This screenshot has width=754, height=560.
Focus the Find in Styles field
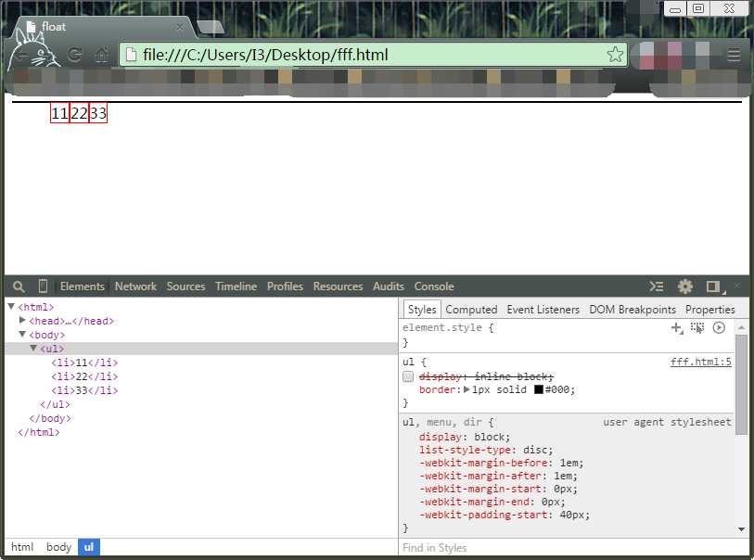point(572,548)
